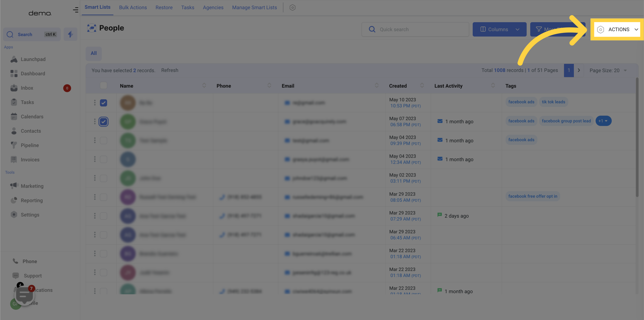Viewport: 644px width, 320px height.
Task: Open the Page Size: 20 dropdown
Action: tap(608, 71)
